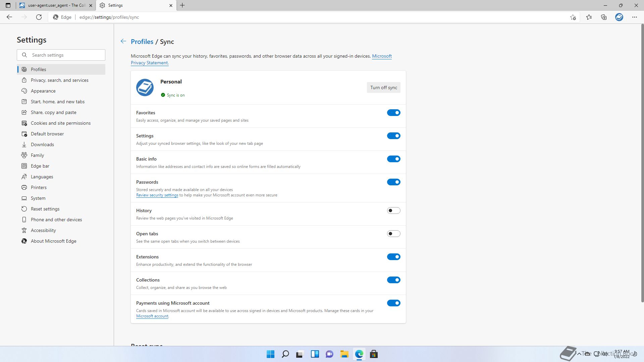Open the Collections toolbar icon
Viewport: 644px width, 362px height.
604,17
